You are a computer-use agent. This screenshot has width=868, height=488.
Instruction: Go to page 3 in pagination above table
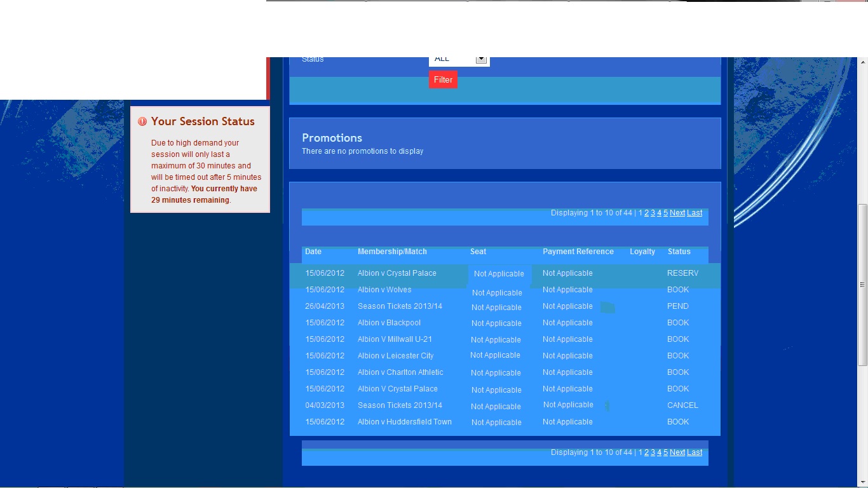tap(653, 213)
